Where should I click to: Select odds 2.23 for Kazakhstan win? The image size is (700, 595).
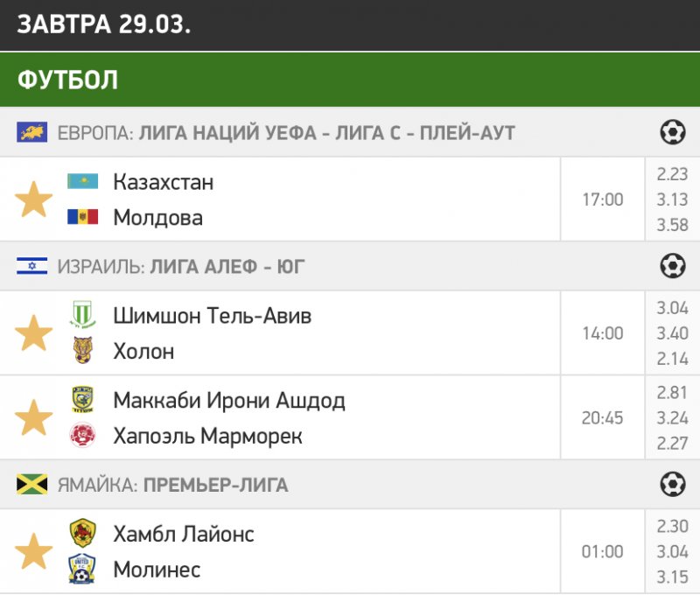click(x=672, y=174)
